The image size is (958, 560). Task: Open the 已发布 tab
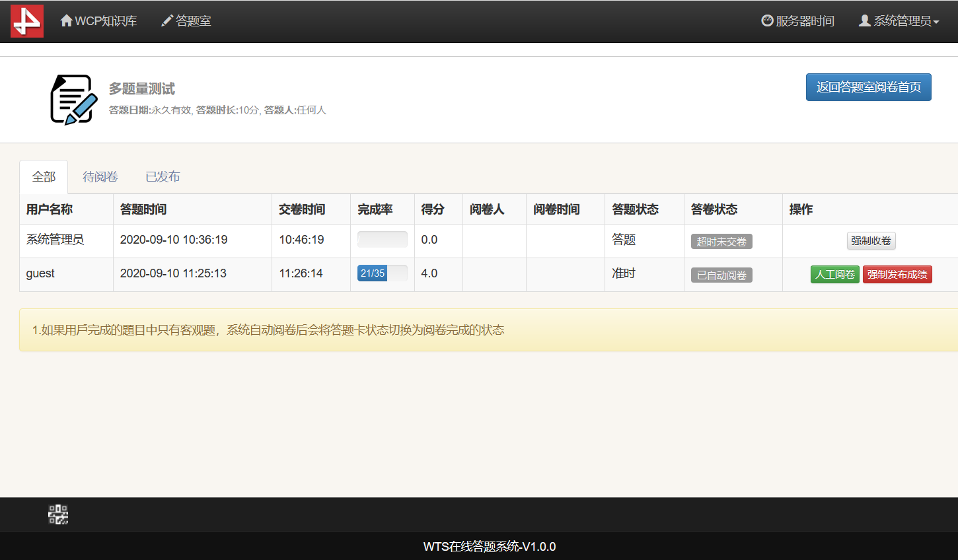click(163, 177)
